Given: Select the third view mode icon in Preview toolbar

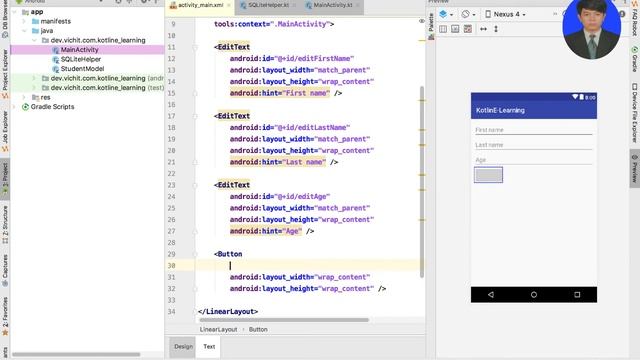Looking at the screenshot, I should point(468,29).
